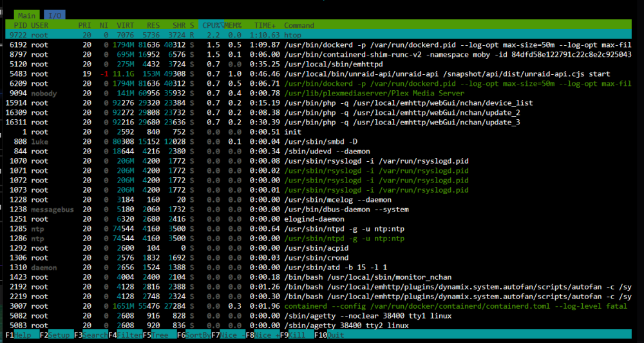Sort by the RES column header

(153, 26)
